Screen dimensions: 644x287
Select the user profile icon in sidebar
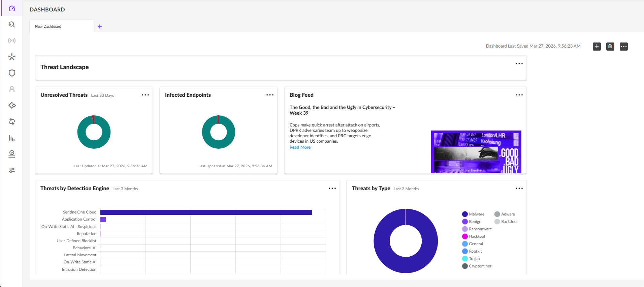(12, 89)
